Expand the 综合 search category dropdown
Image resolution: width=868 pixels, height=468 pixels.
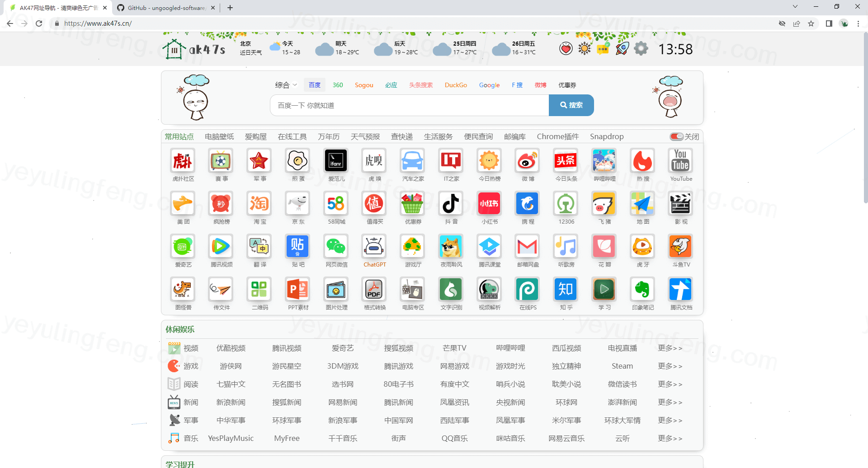[286, 85]
